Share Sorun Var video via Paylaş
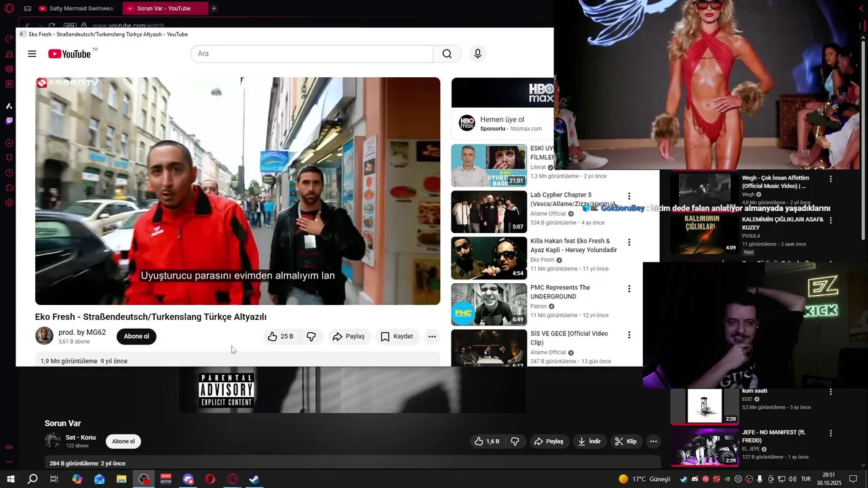This screenshot has height=488, width=868. pyautogui.click(x=549, y=441)
